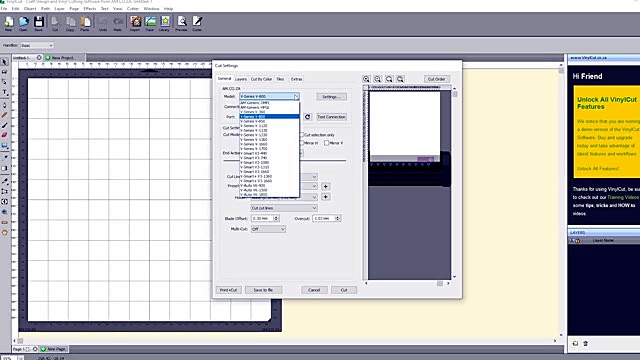
Task: Click the Save to file button
Action: pyautogui.click(x=263, y=290)
